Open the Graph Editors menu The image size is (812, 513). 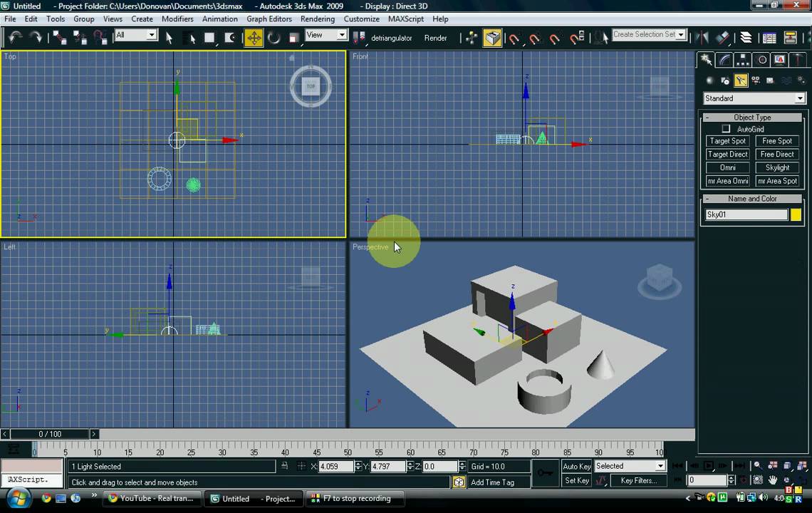tap(269, 19)
